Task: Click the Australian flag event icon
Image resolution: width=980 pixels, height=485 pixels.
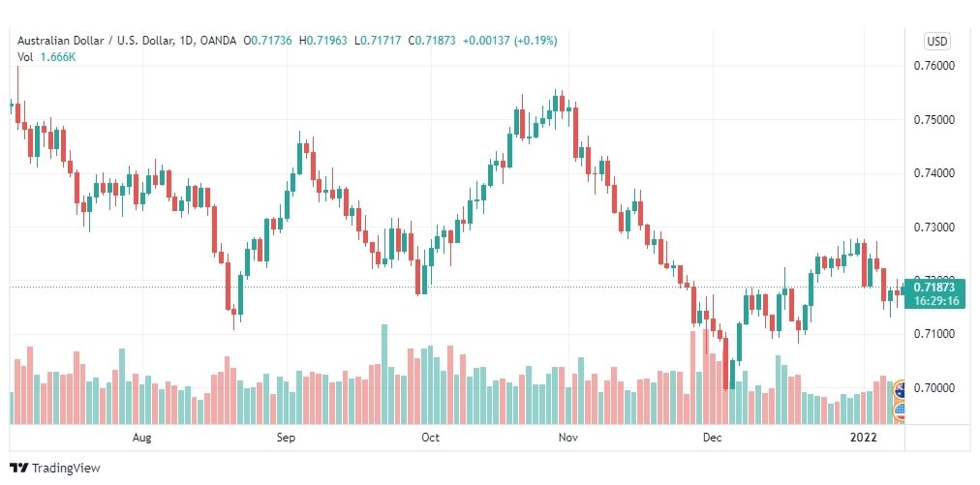Action: 900,389
